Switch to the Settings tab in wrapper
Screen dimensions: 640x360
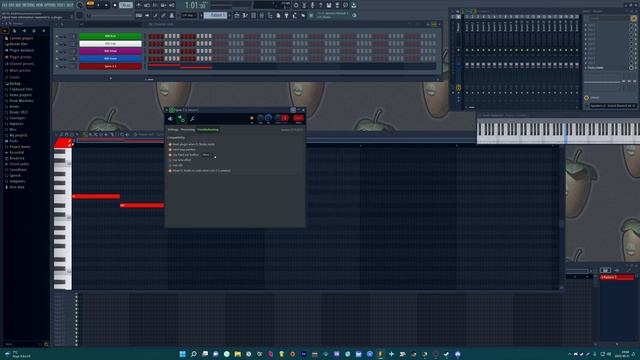[173, 130]
